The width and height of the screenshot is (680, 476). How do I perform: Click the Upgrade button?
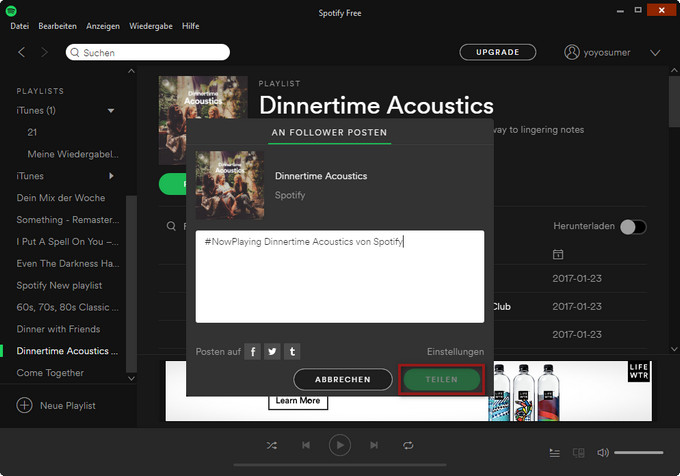point(497,52)
